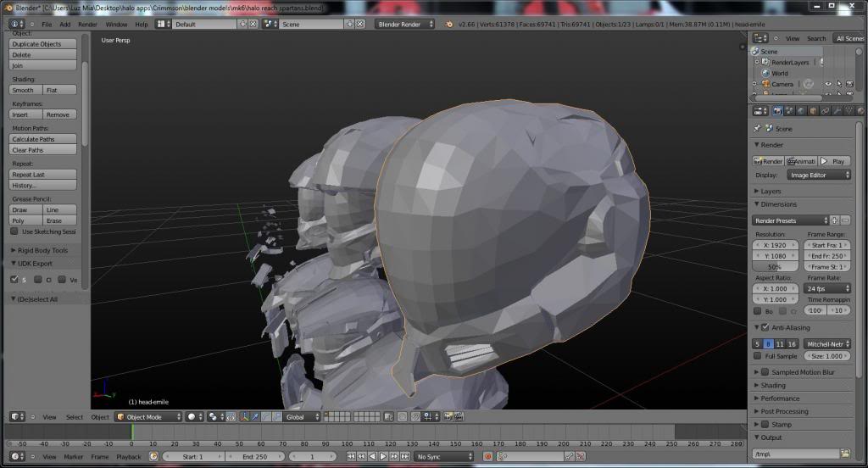Open the Constraints properties tab icon
The width and height of the screenshot is (868, 468).
(825, 111)
